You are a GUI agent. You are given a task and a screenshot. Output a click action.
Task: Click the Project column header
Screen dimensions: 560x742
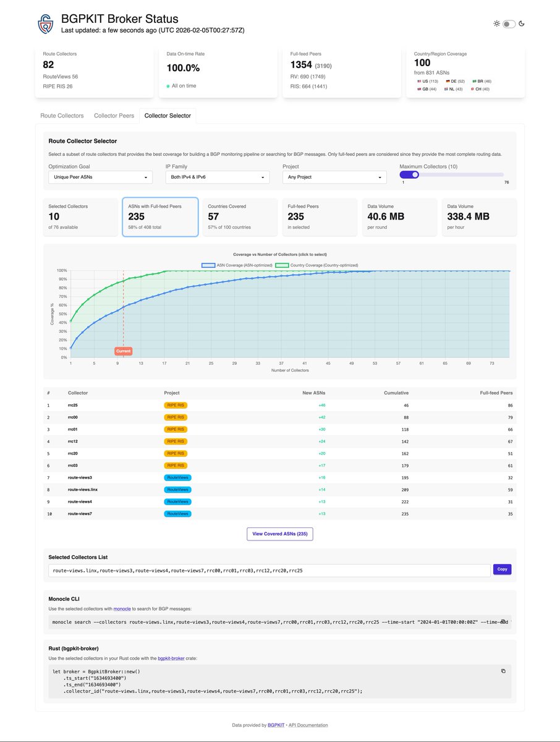(x=172, y=393)
